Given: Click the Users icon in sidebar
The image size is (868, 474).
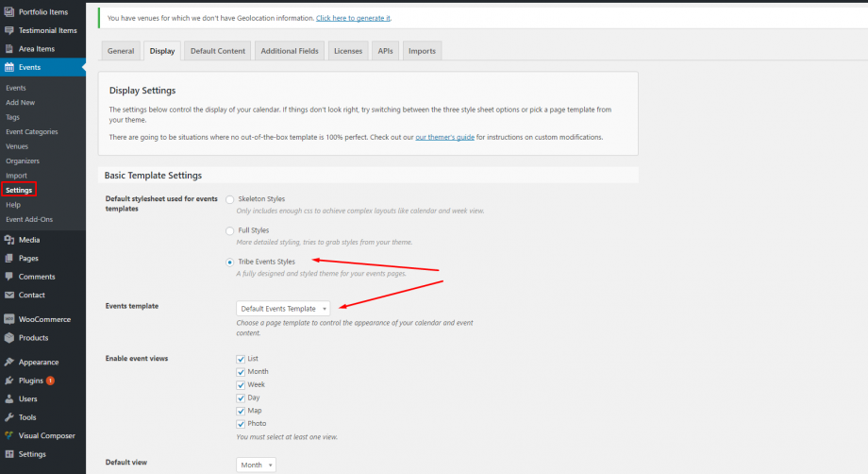Looking at the screenshot, I should click(x=9, y=398).
